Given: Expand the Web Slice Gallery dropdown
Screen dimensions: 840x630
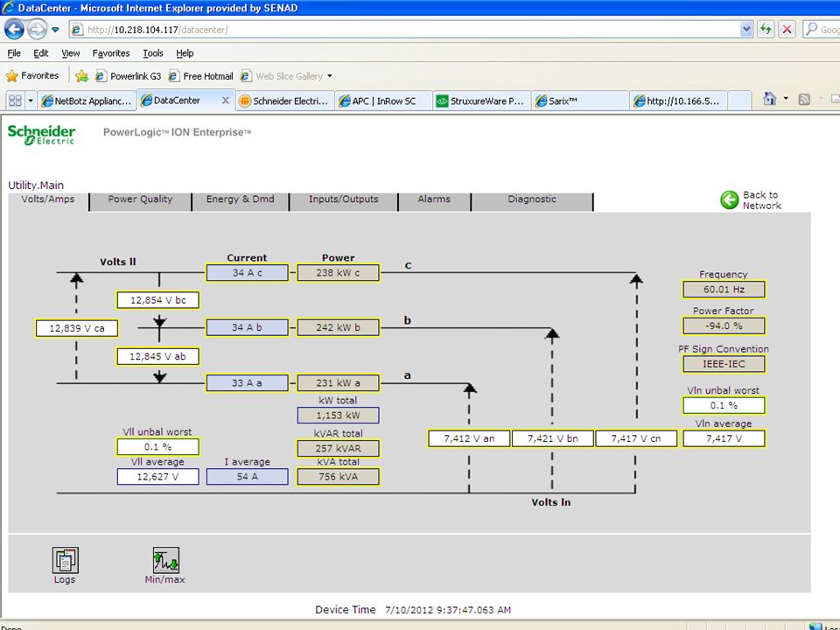Looking at the screenshot, I should tap(330, 76).
